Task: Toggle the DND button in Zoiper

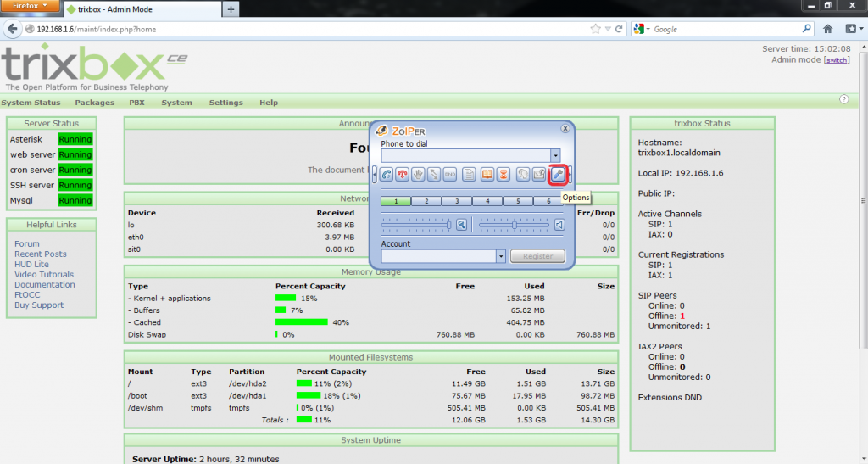Action: point(450,175)
